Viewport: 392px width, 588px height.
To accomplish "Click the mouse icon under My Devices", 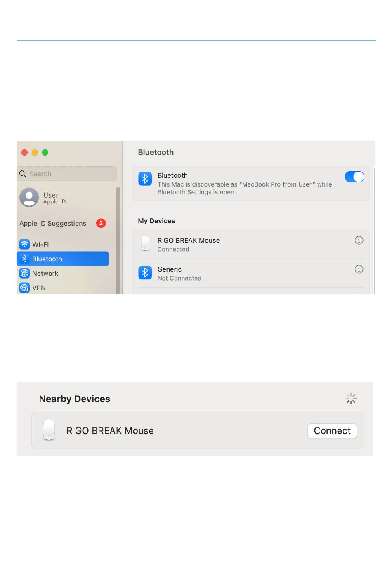I will point(145,243).
